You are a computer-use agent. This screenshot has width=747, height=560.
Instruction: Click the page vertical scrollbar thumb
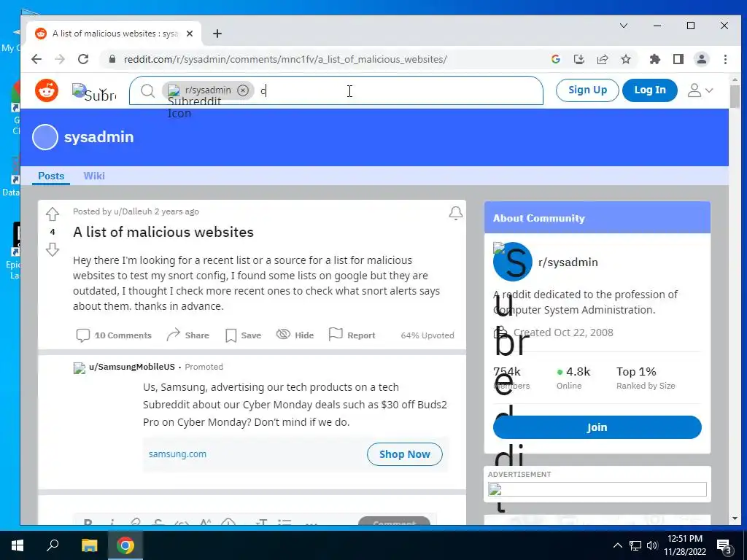click(x=735, y=96)
